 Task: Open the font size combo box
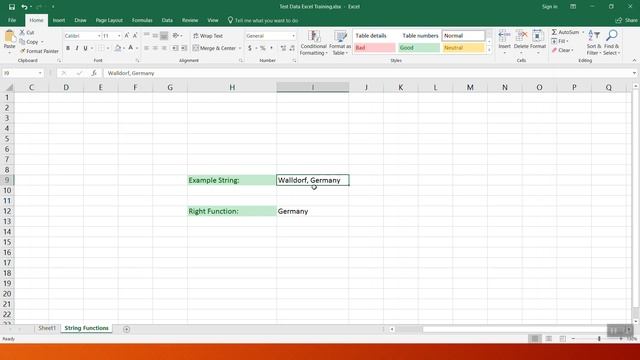(x=111, y=36)
